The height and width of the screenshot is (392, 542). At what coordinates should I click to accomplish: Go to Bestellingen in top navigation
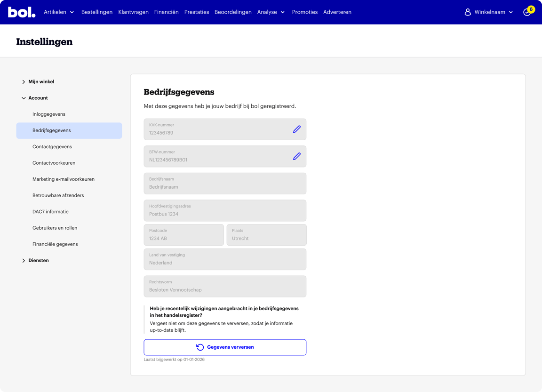coord(97,12)
